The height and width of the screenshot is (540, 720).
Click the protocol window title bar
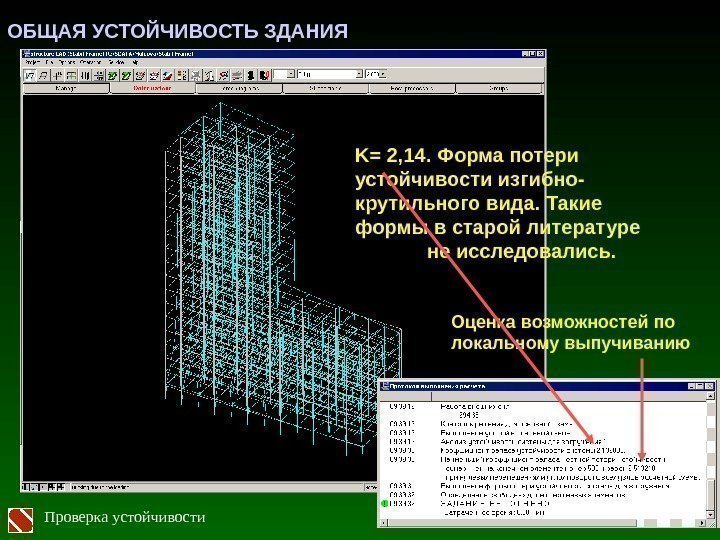coord(546,386)
